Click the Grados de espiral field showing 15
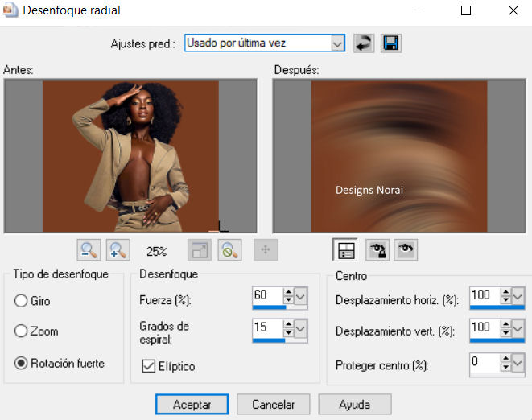The height and width of the screenshot is (420, 532). point(268,327)
